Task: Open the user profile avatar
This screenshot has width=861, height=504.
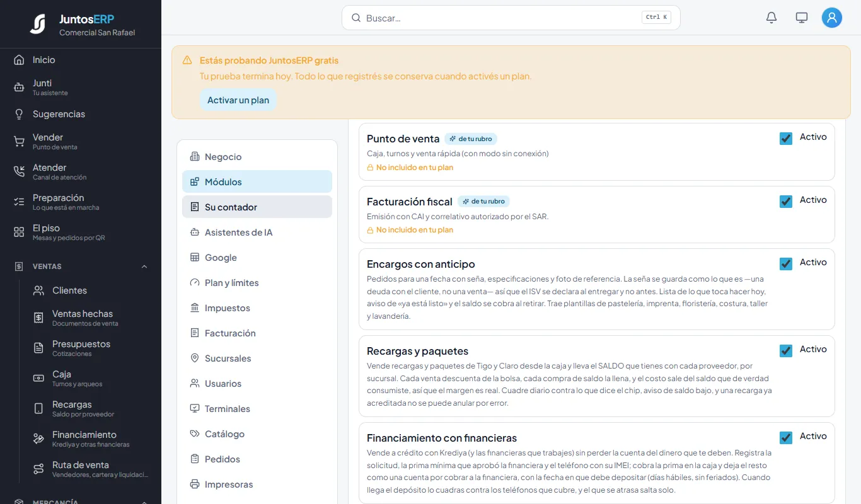Action: [832, 18]
